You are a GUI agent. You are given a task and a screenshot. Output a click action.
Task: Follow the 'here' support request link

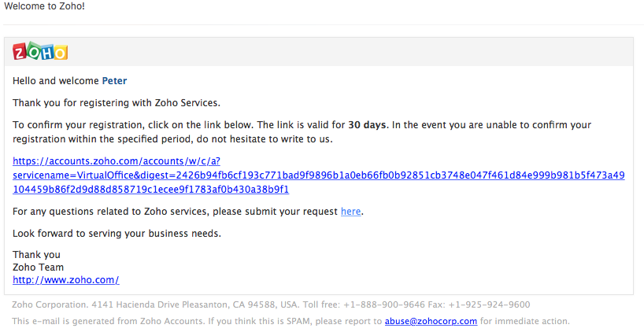(351, 212)
